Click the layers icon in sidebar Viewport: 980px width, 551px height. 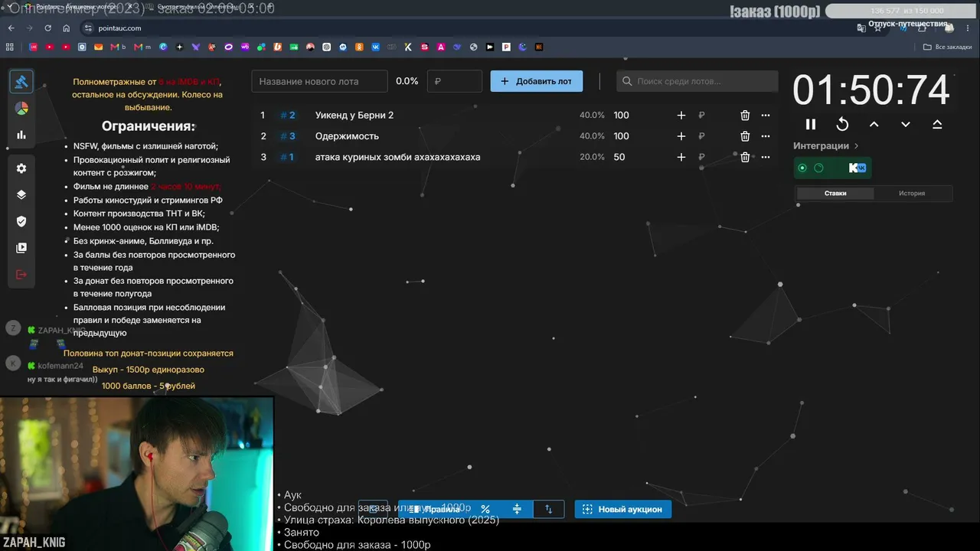click(21, 194)
